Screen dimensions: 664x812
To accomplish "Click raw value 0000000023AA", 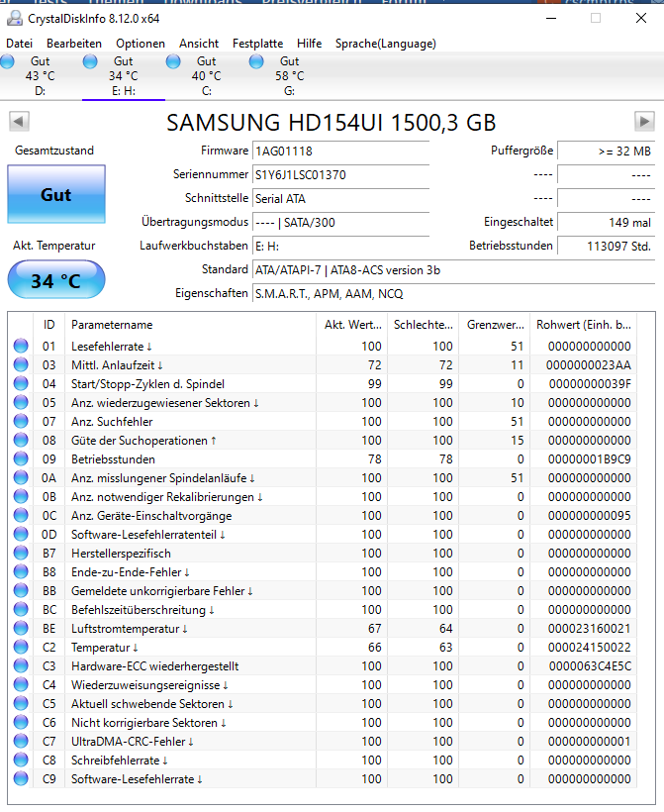I will (x=589, y=365).
